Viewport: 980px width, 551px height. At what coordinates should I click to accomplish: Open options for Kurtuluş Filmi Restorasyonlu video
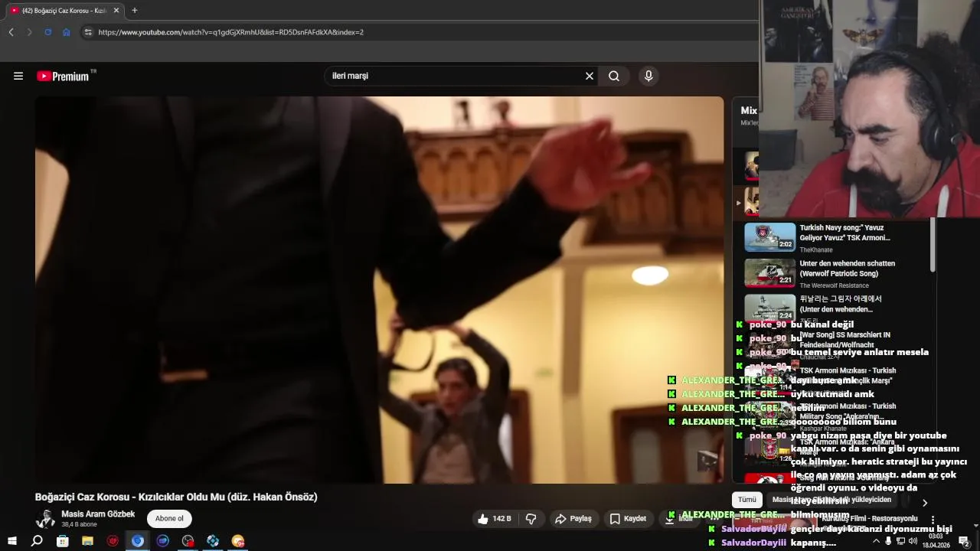pos(933,520)
